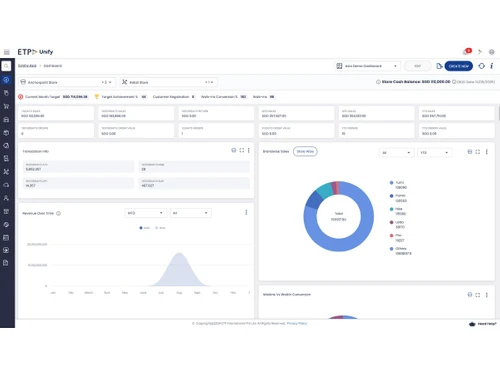The image size is (500, 375).
Task: Toggle Others in Brandwise Sales legend
Action: coord(400,251)
